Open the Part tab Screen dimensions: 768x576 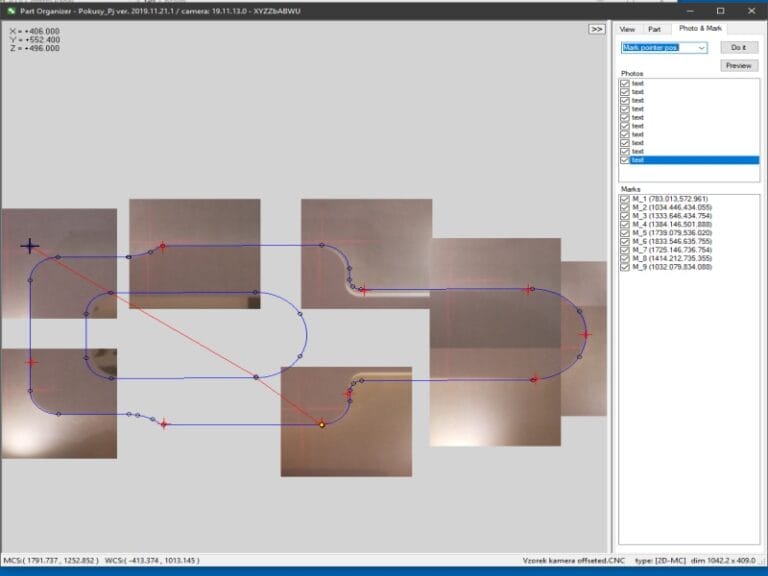click(653, 29)
